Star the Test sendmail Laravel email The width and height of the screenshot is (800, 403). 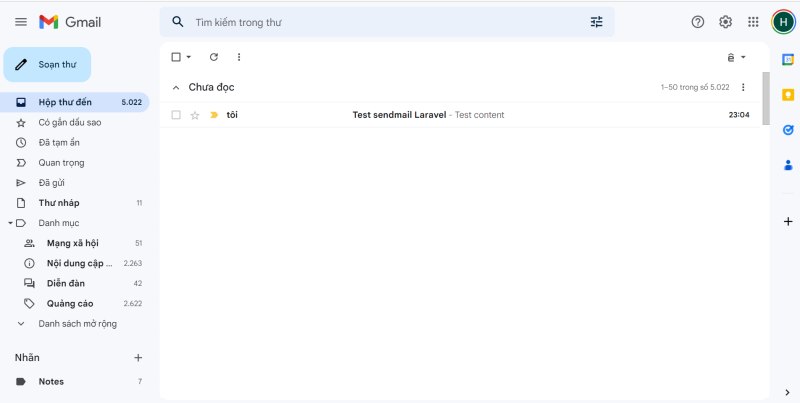194,115
